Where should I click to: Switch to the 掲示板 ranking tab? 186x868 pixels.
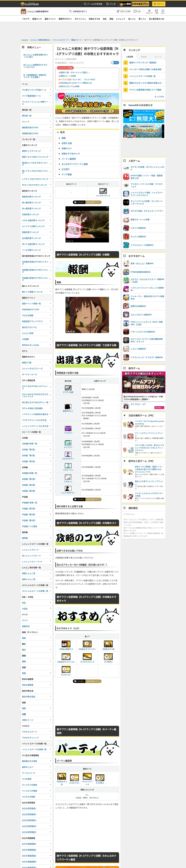point(144,57)
